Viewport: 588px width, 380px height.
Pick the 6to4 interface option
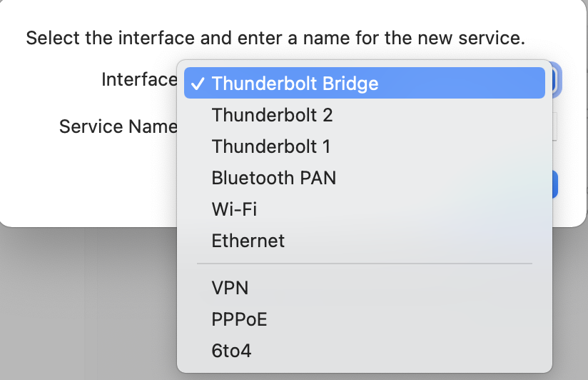(x=231, y=351)
